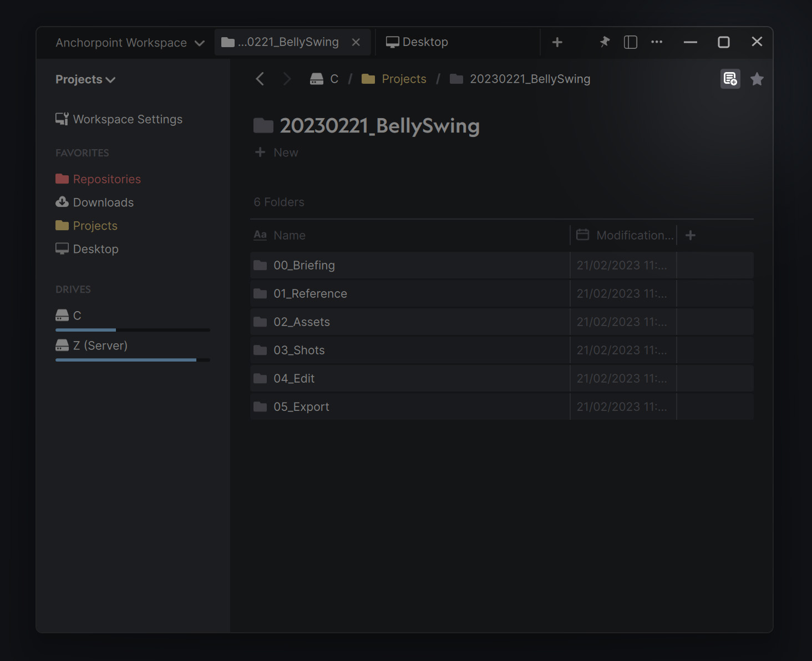Click the pin window icon
Screen dimensions: 812x661
click(x=605, y=42)
